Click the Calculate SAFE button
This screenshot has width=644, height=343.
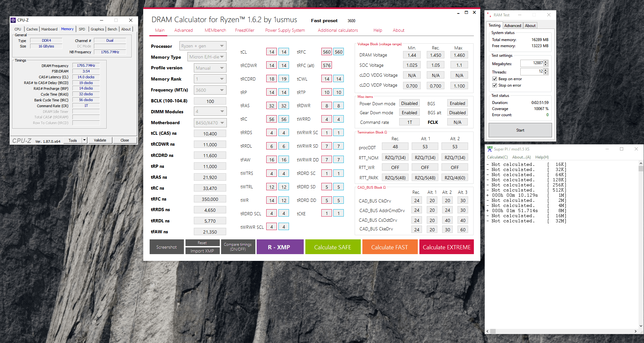(x=333, y=247)
